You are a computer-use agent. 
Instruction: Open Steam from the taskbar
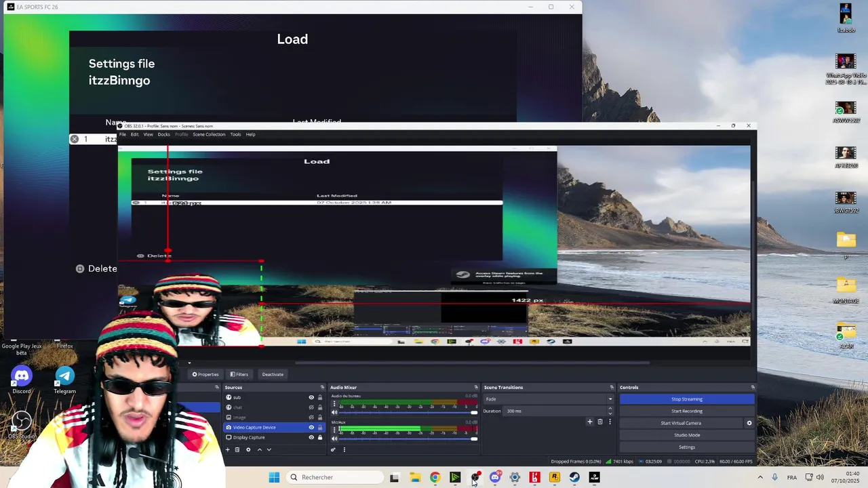tap(574, 477)
